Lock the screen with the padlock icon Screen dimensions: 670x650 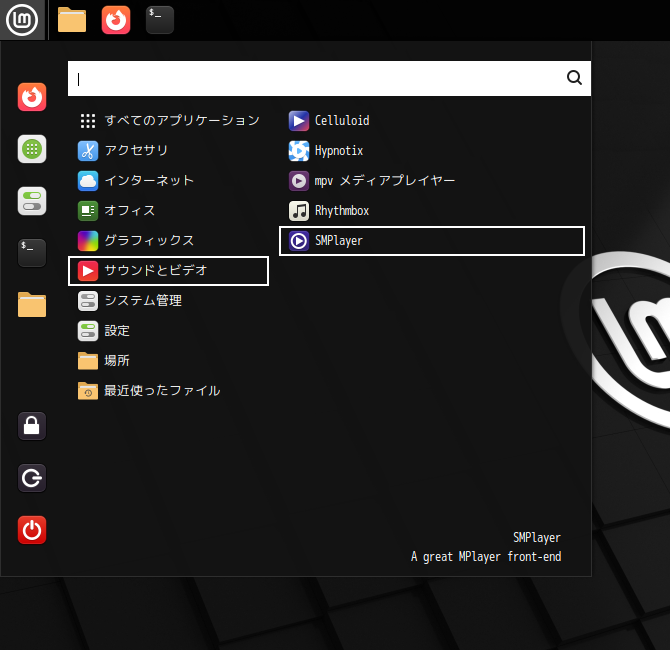coord(32,426)
